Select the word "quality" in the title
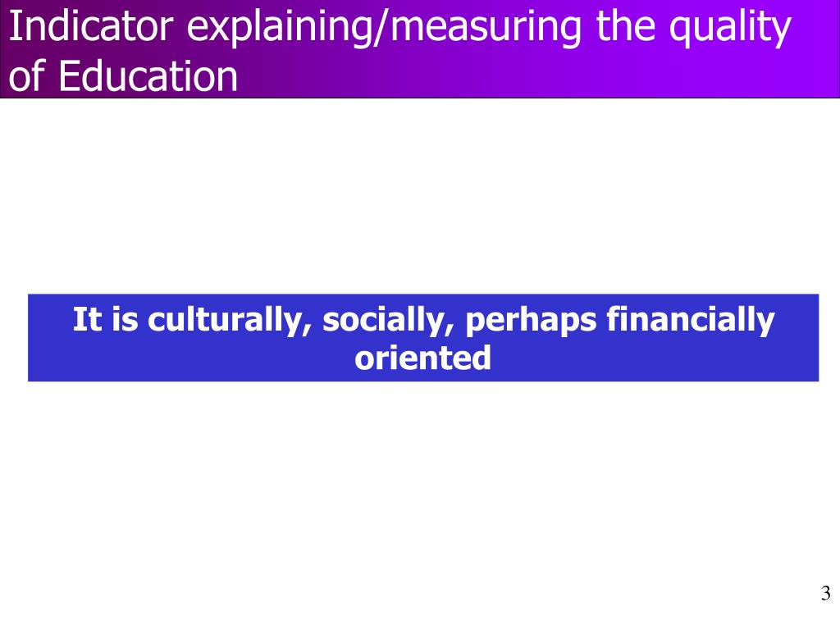 coord(730,29)
